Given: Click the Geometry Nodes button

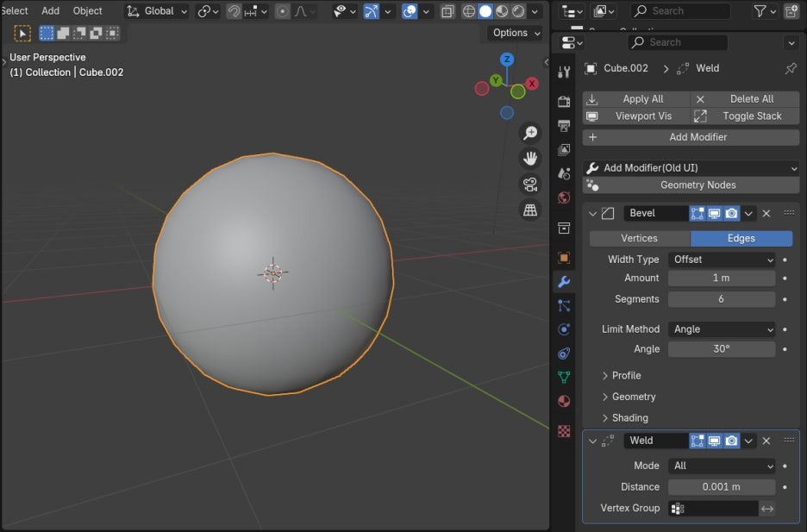Looking at the screenshot, I should tap(691, 185).
